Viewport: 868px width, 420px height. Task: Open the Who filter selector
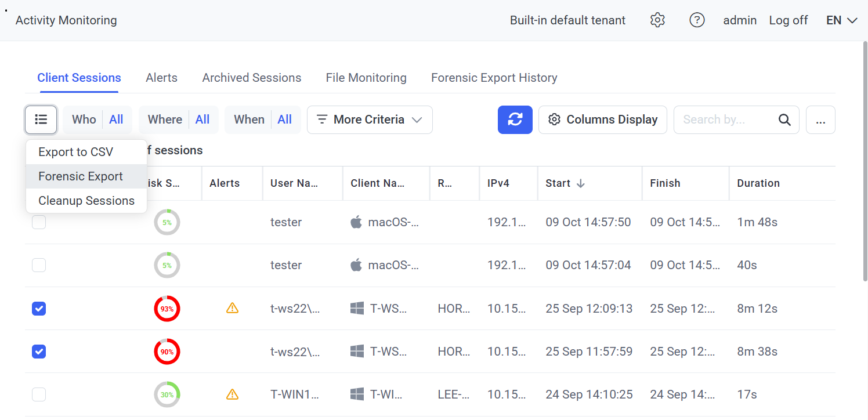pyautogui.click(x=97, y=120)
